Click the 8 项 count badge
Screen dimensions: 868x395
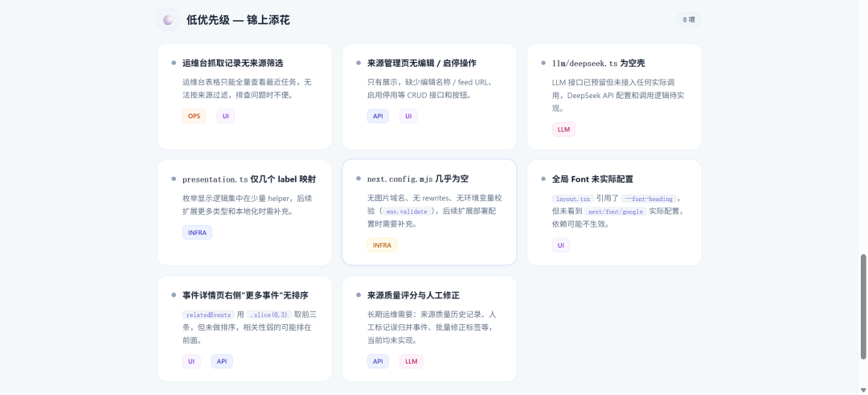689,20
